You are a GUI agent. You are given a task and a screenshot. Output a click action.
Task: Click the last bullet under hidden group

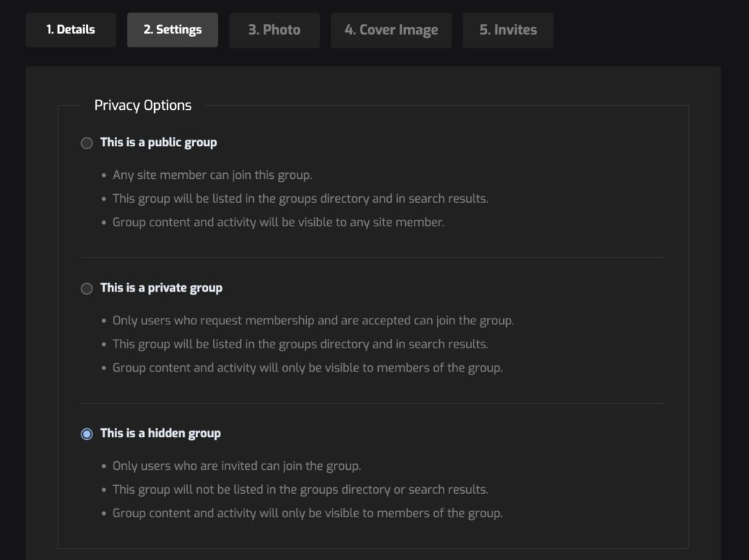click(x=308, y=513)
